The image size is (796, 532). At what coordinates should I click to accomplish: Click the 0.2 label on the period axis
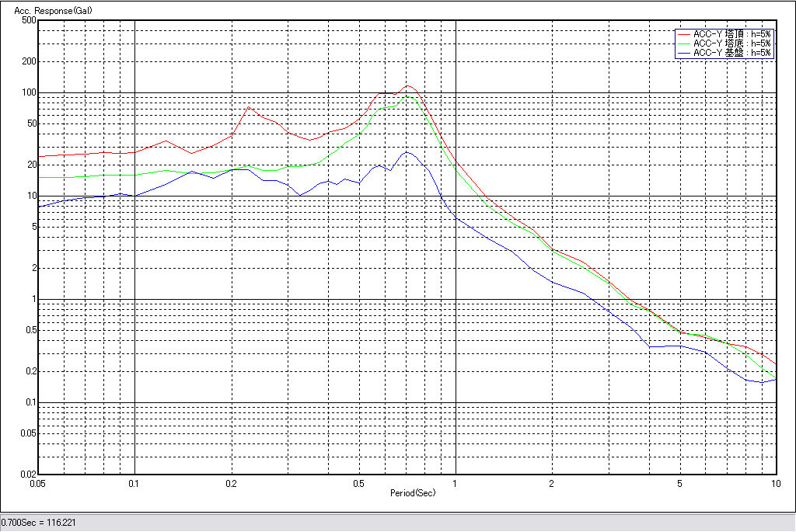(x=231, y=484)
